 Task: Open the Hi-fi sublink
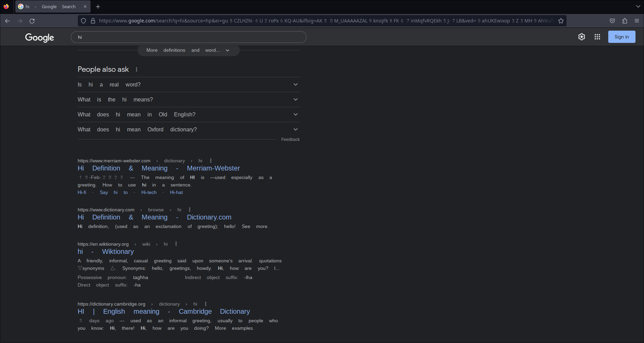tap(82, 192)
